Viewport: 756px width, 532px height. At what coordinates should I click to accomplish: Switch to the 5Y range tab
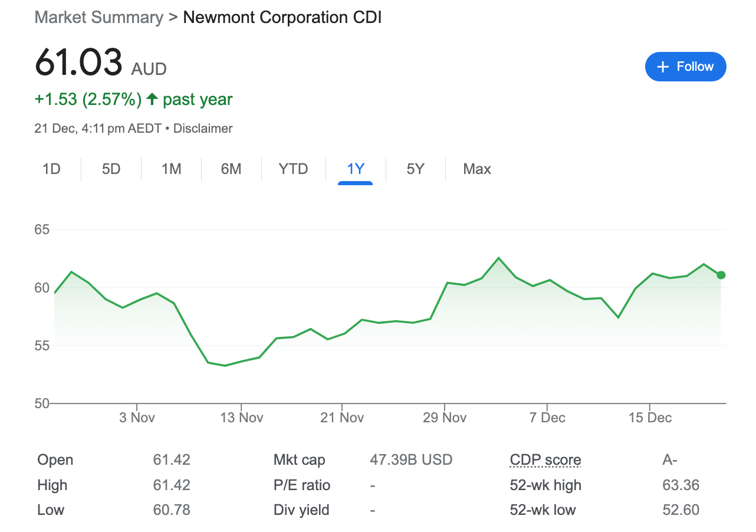point(415,169)
